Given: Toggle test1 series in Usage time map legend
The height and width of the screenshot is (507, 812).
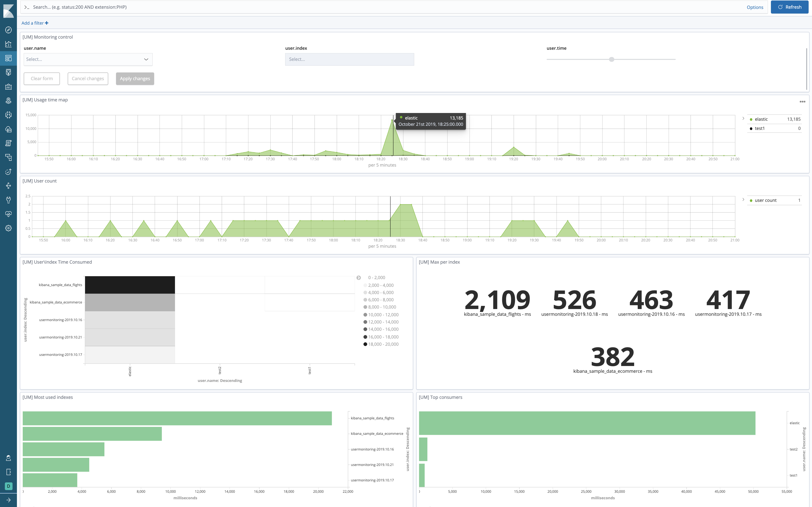Looking at the screenshot, I should click(759, 128).
